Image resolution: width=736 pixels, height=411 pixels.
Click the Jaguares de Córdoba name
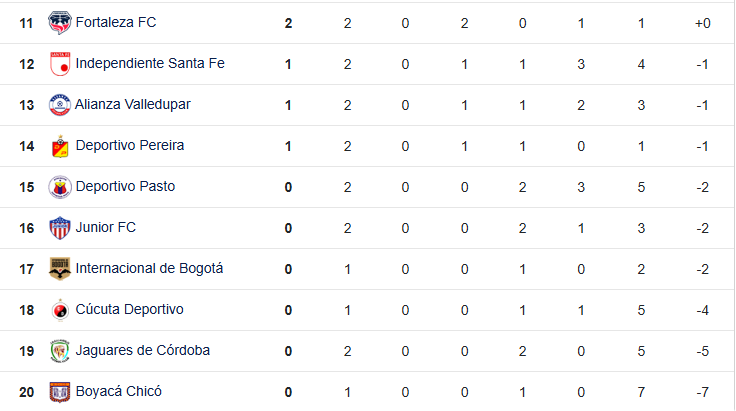pyautogui.click(x=143, y=350)
